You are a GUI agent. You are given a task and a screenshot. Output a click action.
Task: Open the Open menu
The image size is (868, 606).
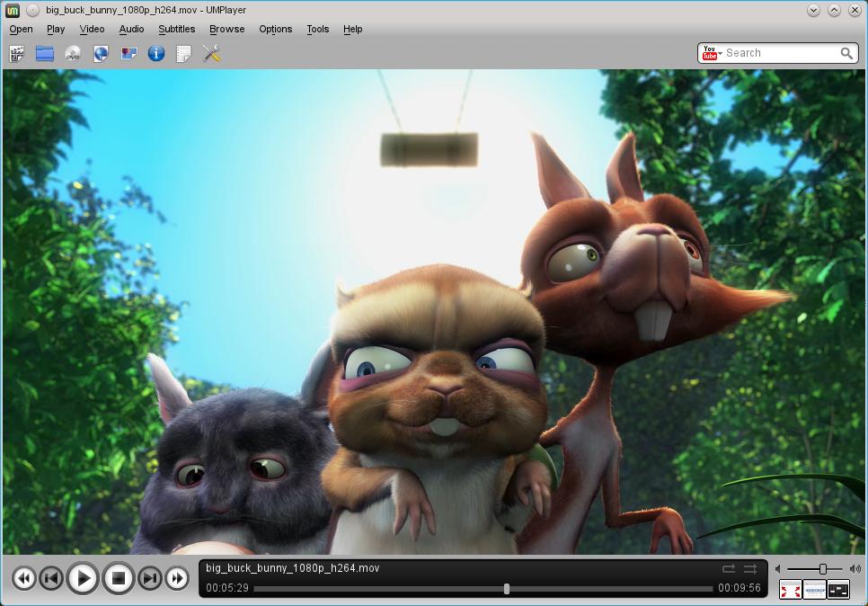(21, 30)
